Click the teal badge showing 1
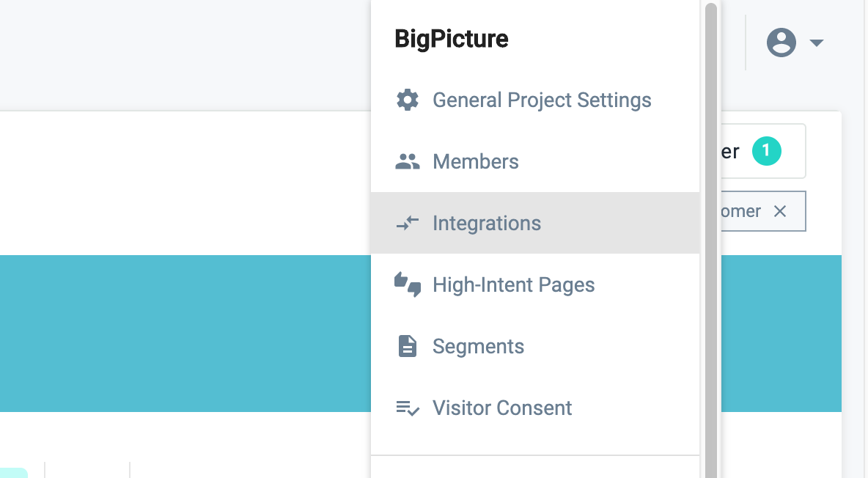 767,151
